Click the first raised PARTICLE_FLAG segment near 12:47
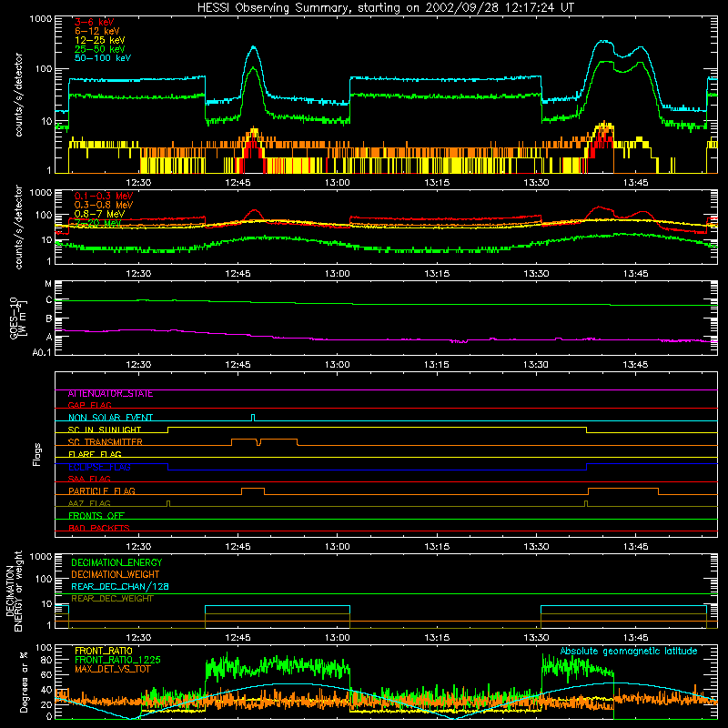Screen dimensions: 728x728 (253, 491)
